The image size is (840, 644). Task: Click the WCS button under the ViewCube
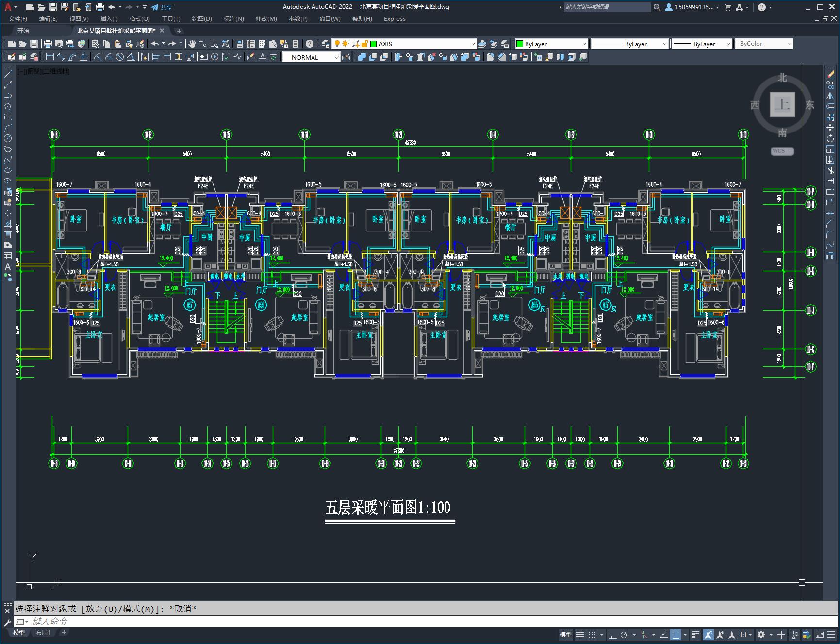coord(782,151)
